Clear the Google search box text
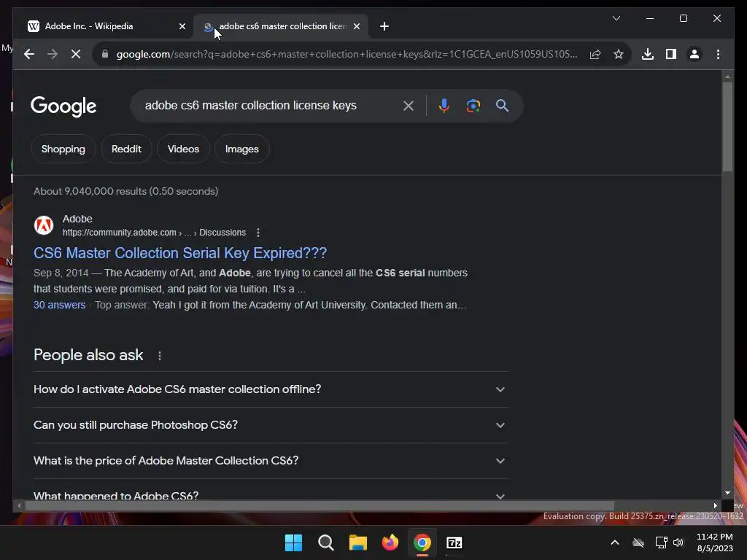 pos(409,106)
